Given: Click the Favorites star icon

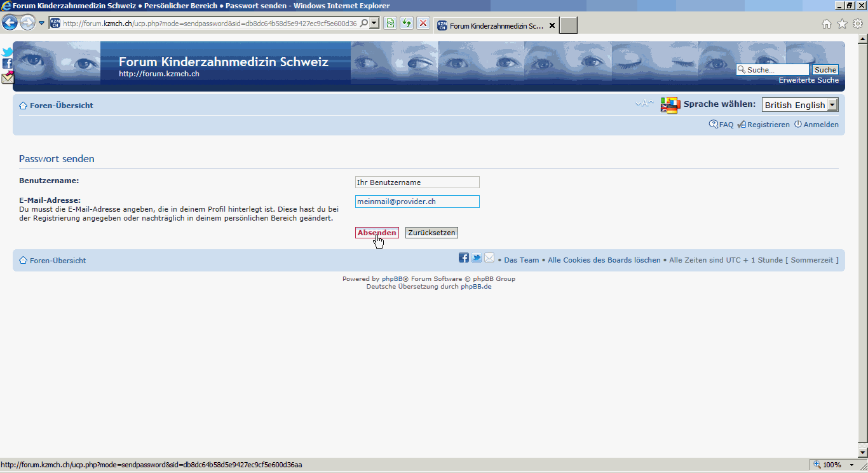Looking at the screenshot, I should click(x=842, y=24).
